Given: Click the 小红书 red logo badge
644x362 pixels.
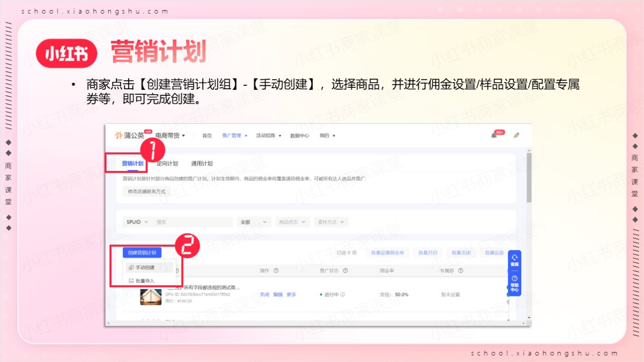Looking at the screenshot, I should pyautogui.click(x=67, y=53).
